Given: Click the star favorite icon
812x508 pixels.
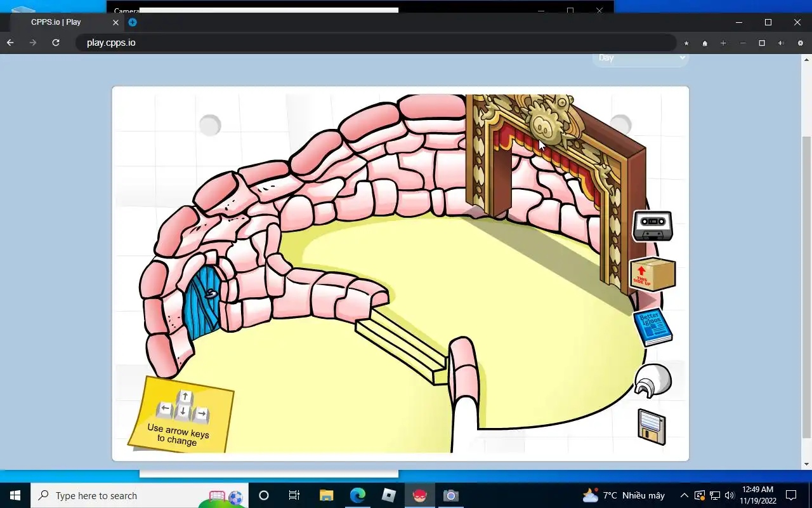Looking at the screenshot, I should [x=686, y=43].
